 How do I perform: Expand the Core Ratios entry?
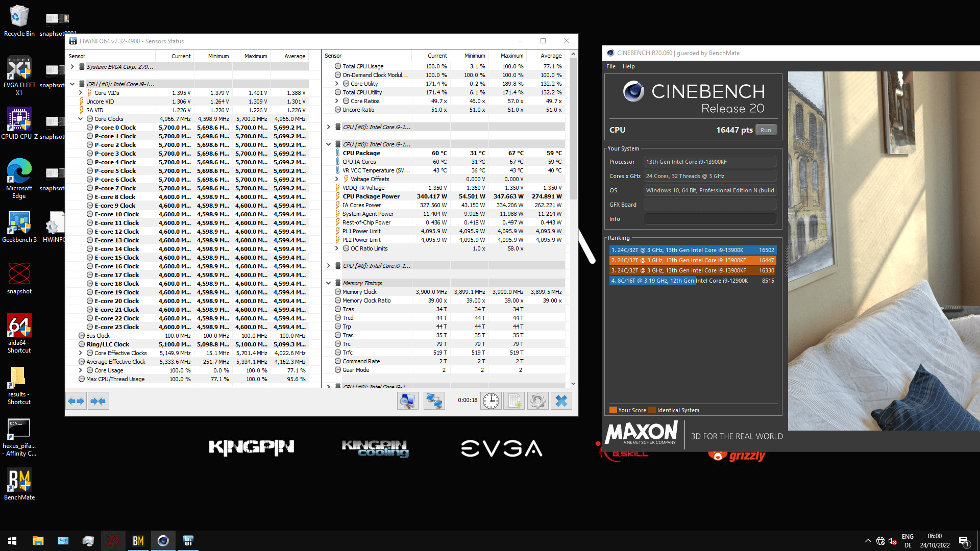click(337, 101)
